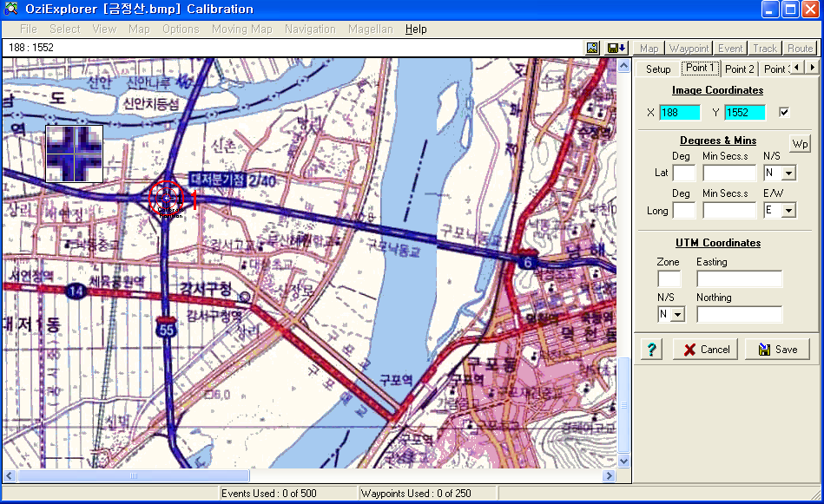The height and width of the screenshot is (504, 824).
Task: Open the Lat N/S dropdown
Action: click(788, 173)
